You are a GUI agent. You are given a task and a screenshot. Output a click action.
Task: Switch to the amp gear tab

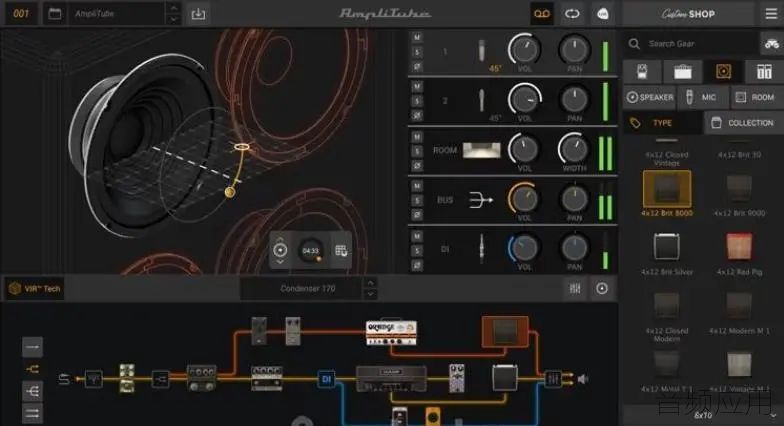(x=682, y=72)
